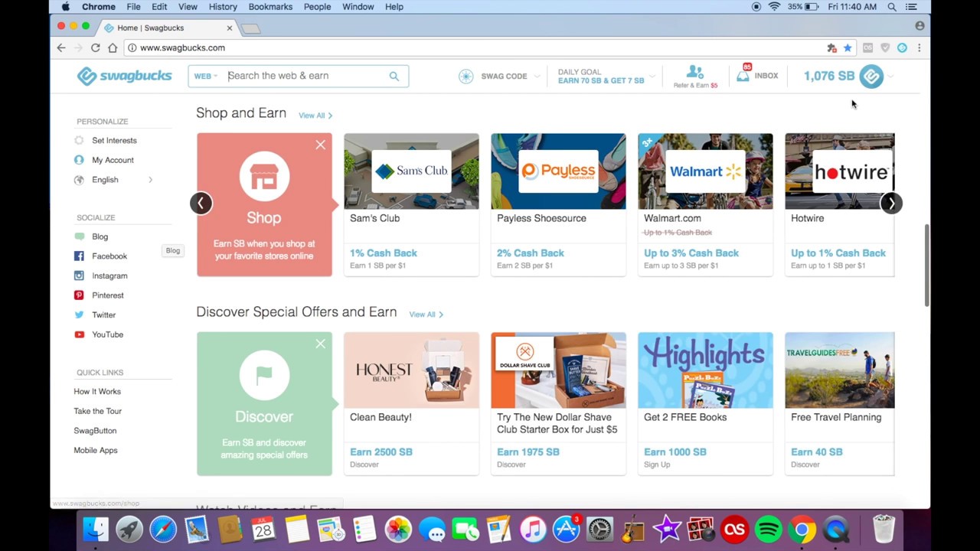This screenshot has height=551, width=980.
Task: Click browser back arrow
Action: (61, 47)
